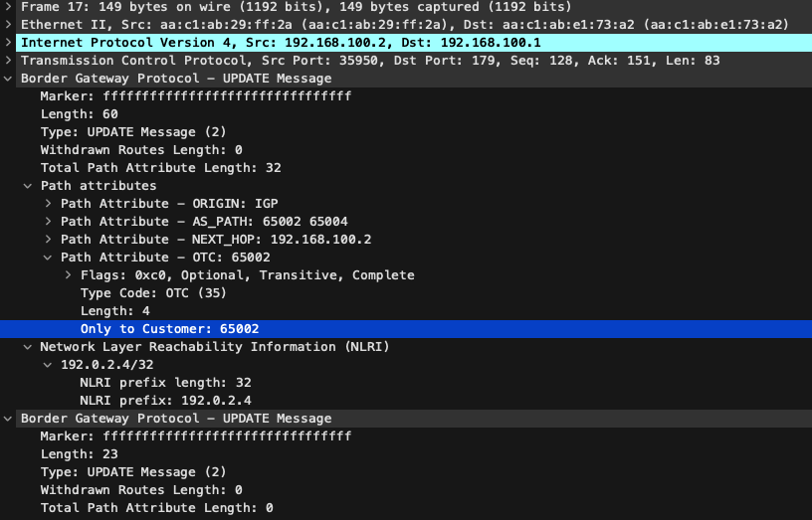The height and width of the screenshot is (520, 812).
Task: Select the Length: 23 field
Action: (80, 454)
